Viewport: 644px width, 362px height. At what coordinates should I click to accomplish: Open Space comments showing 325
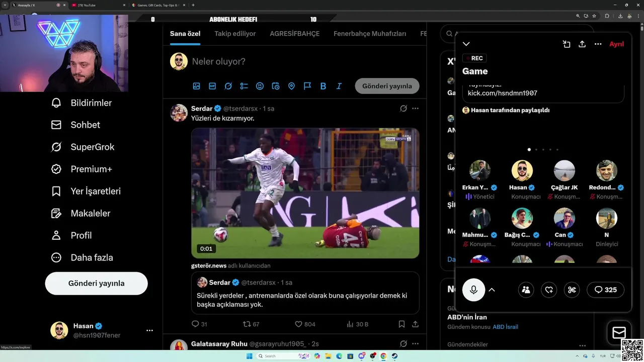(606, 290)
